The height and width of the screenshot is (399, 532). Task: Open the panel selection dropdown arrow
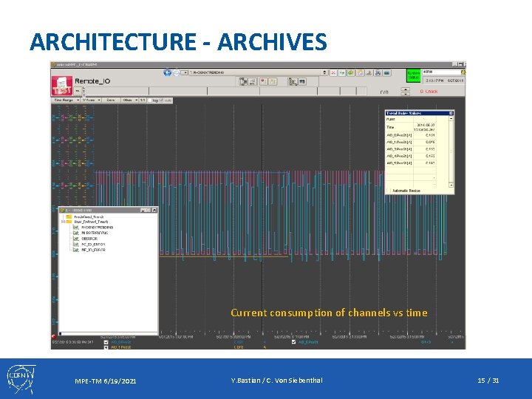[185, 72]
